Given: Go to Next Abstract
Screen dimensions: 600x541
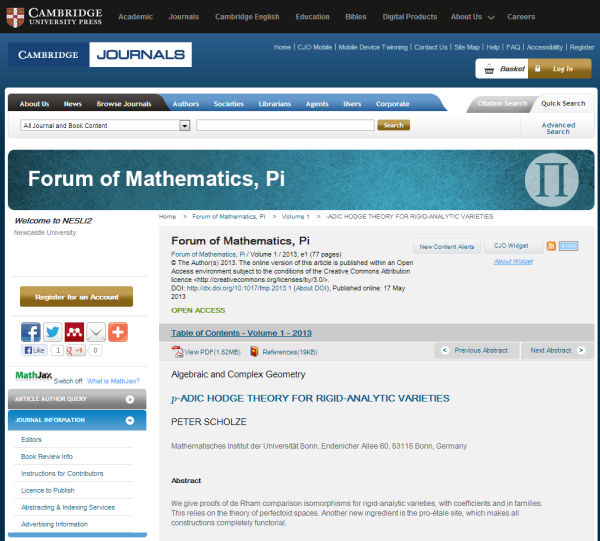Looking at the screenshot, I should click(554, 350).
